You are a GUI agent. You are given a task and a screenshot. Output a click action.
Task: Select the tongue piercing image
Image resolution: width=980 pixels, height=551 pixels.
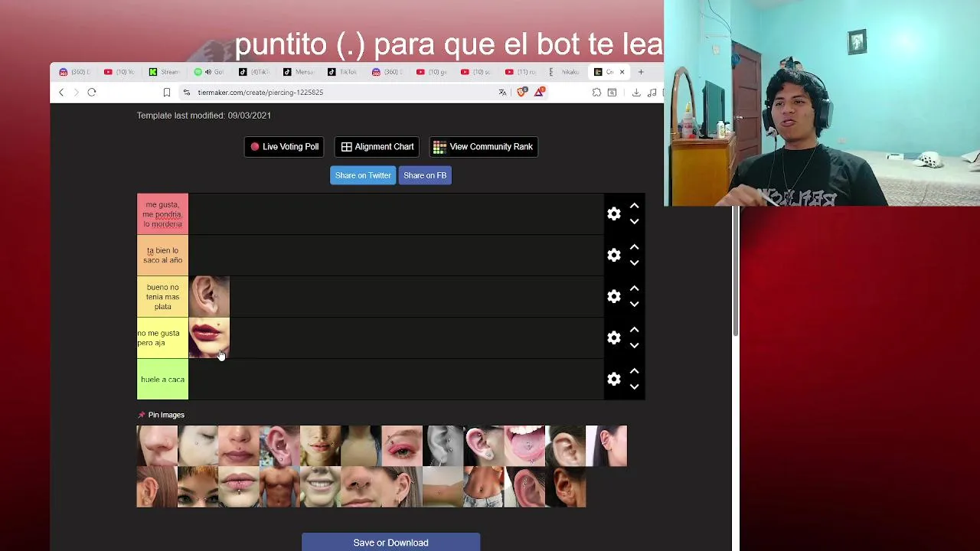pyautogui.click(x=524, y=446)
